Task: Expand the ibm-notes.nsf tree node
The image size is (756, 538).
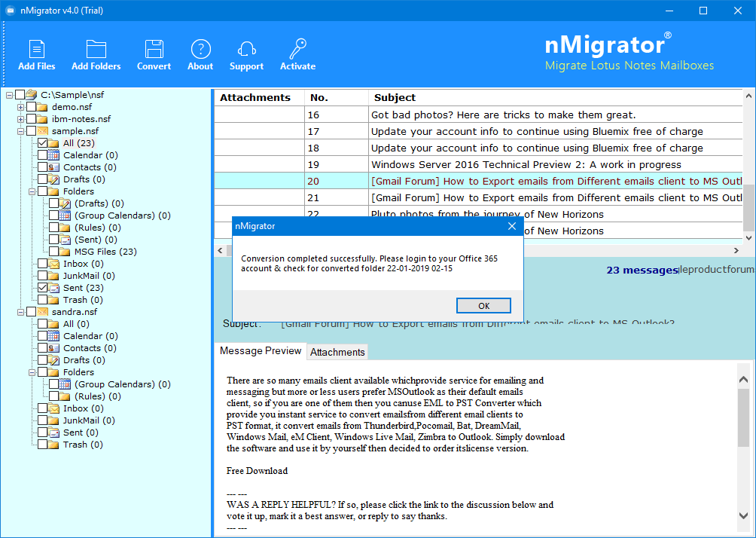Action: [21, 119]
